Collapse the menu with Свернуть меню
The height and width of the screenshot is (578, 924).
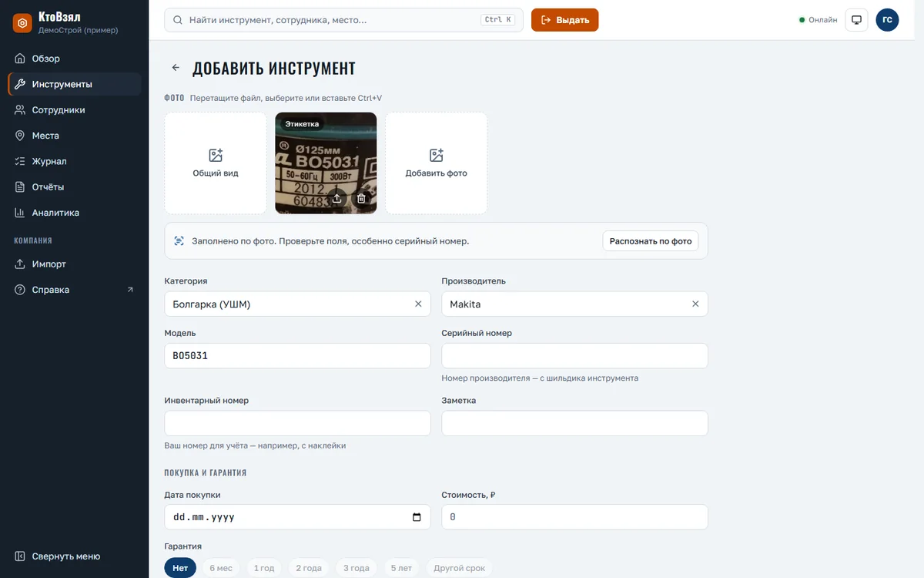click(x=75, y=556)
